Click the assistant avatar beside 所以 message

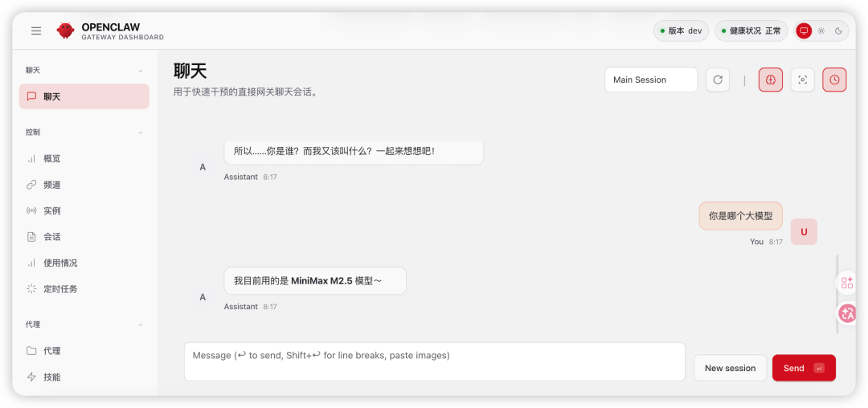[x=203, y=167]
